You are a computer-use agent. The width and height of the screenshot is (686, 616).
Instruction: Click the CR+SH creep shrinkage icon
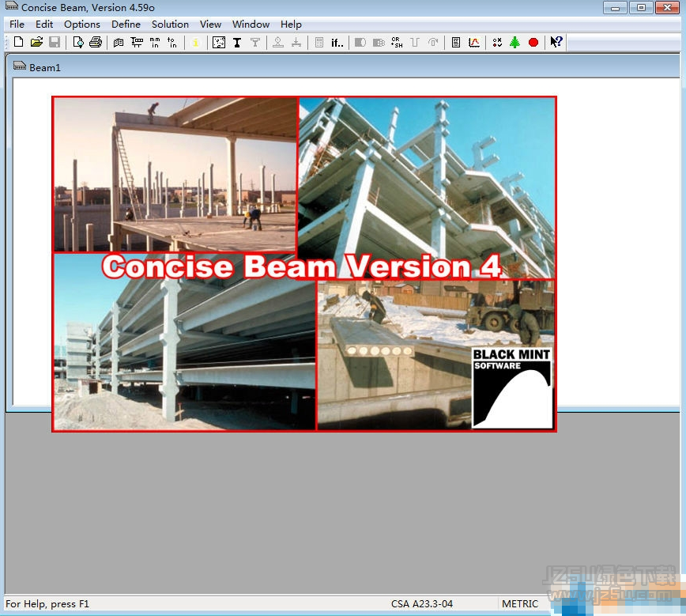tap(397, 43)
